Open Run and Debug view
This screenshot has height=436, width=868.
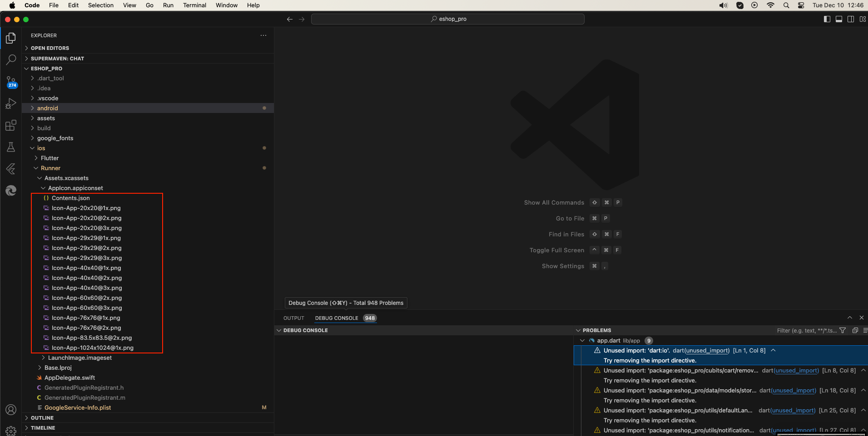click(11, 103)
